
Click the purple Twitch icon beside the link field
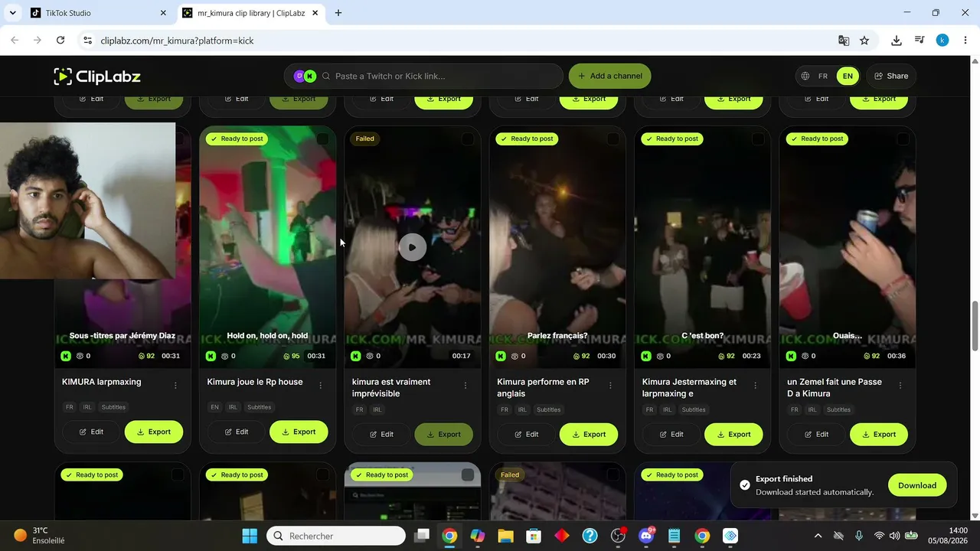click(299, 76)
